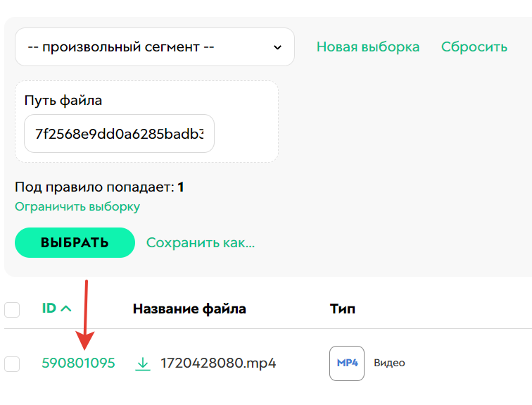
Task: Tick the checkbox for row 590801095
Action: [x=12, y=364]
